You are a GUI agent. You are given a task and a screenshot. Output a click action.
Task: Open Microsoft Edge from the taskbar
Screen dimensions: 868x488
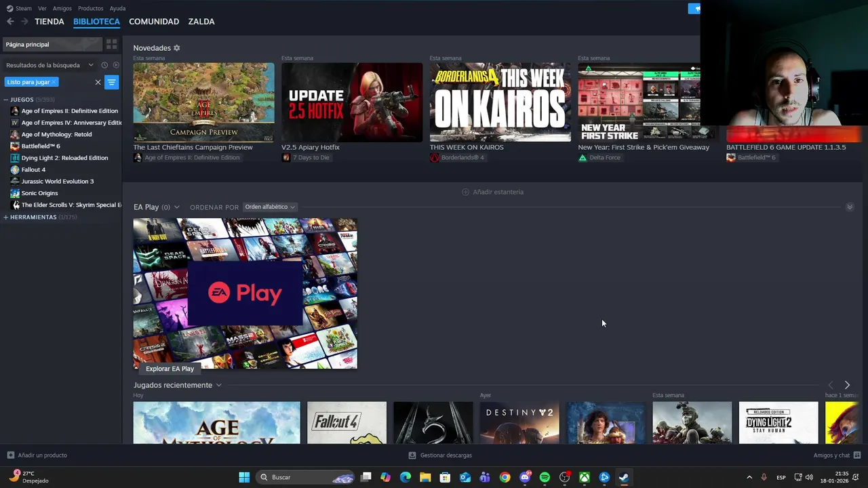pos(406,477)
